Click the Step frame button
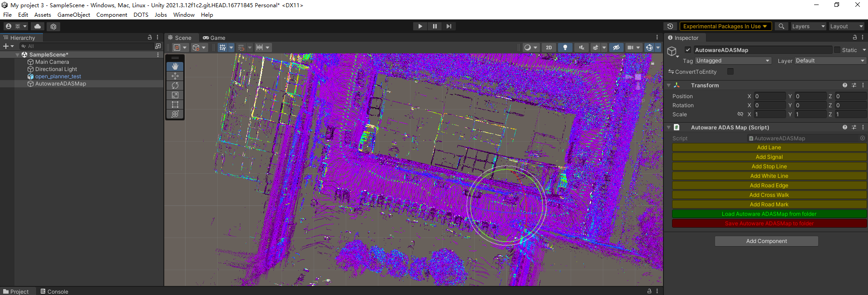This screenshot has height=295, width=868. [x=448, y=26]
